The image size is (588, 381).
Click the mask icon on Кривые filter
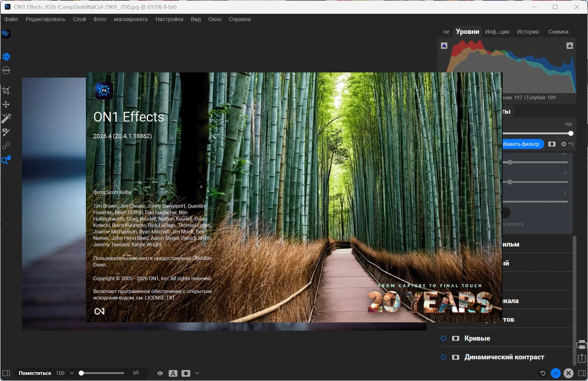pos(456,338)
